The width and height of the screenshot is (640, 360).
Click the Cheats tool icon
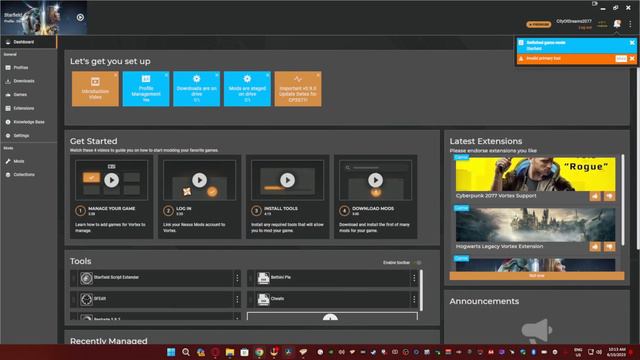[263, 299]
